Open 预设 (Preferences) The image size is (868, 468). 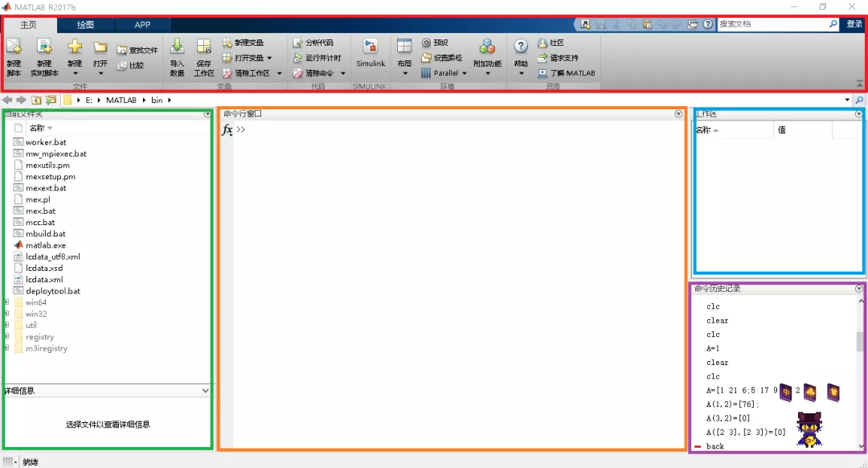(435, 43)
